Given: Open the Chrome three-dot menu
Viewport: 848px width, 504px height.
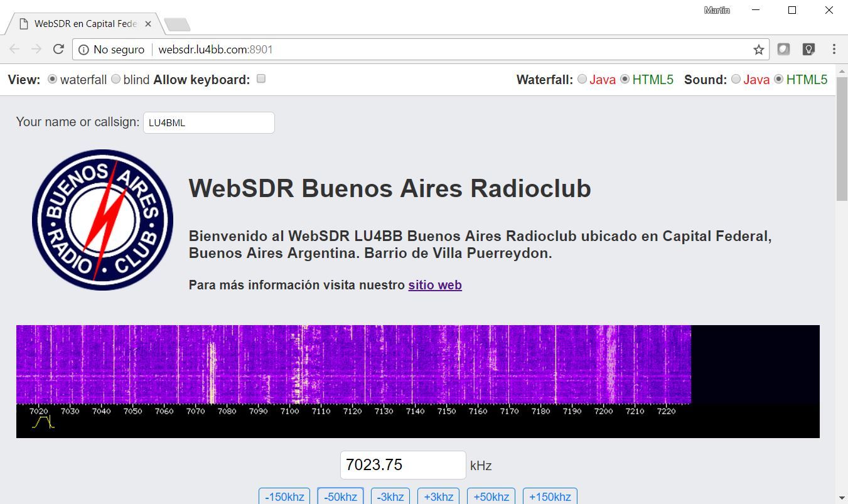Looking at the screenshot, I should [x=834, y=50].
